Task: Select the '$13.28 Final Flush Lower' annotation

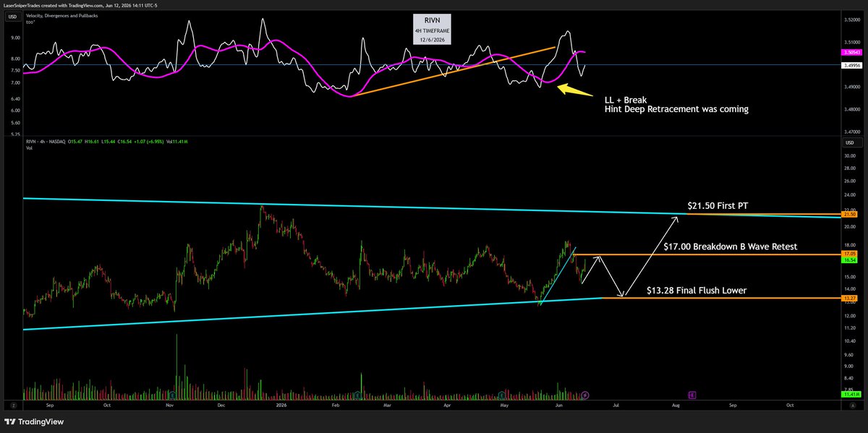Action: 697,291
